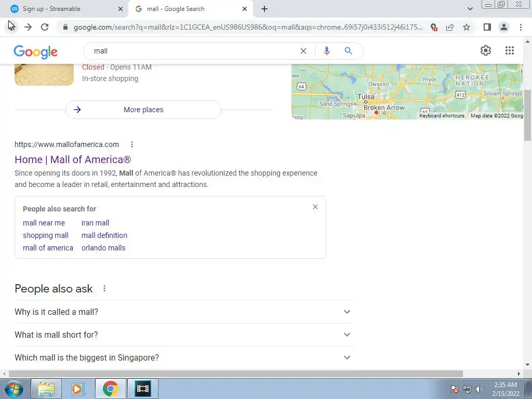532x399 pixels.
Task: Open the film strip app in taskbar
Action: (x=142, y=389)
